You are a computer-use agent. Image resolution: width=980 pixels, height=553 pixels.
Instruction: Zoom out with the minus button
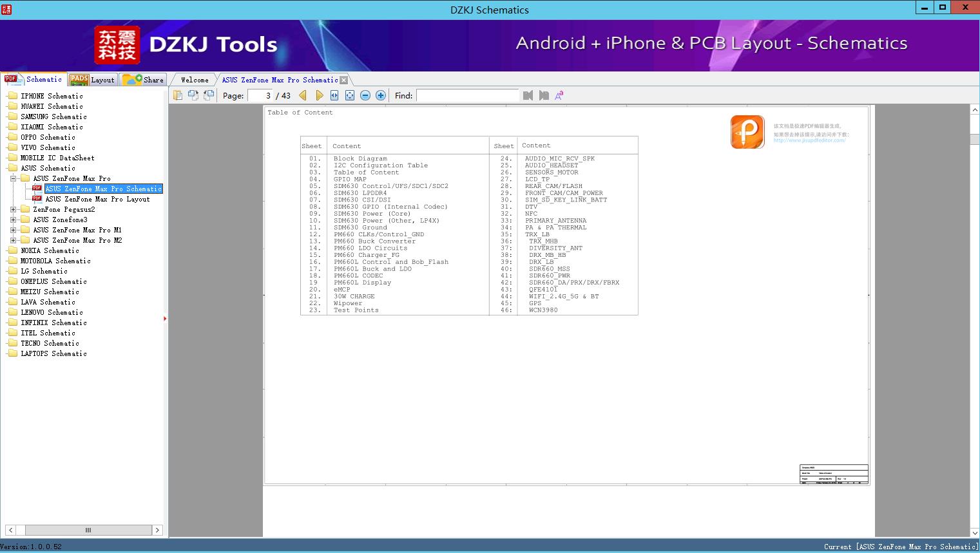coord(365,95)
